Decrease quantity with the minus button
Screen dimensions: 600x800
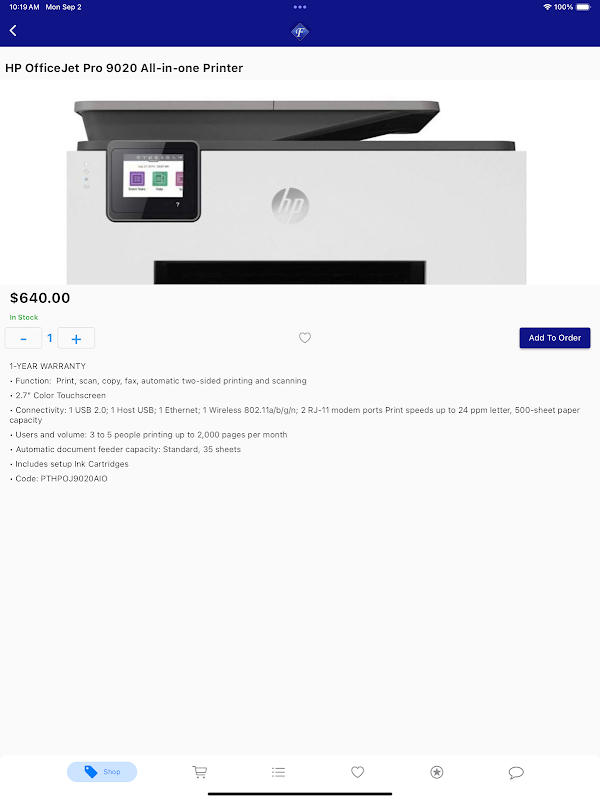[x=23, y=338]
